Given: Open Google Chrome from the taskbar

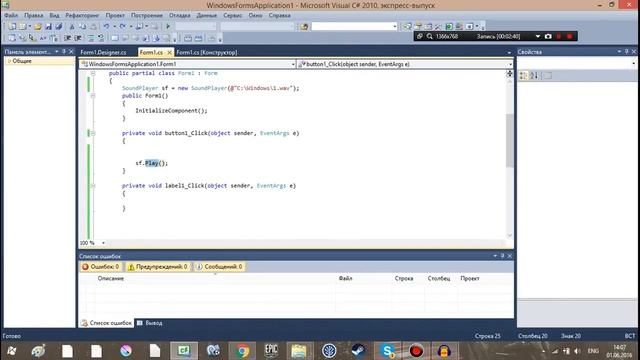Looking at the screenshot, I should point(242,351).
